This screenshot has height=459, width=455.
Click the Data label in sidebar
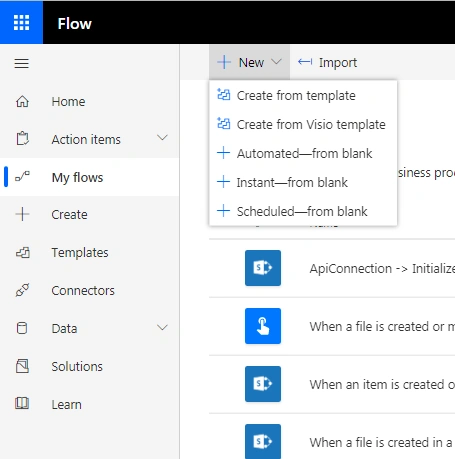(x=64, y=329)
